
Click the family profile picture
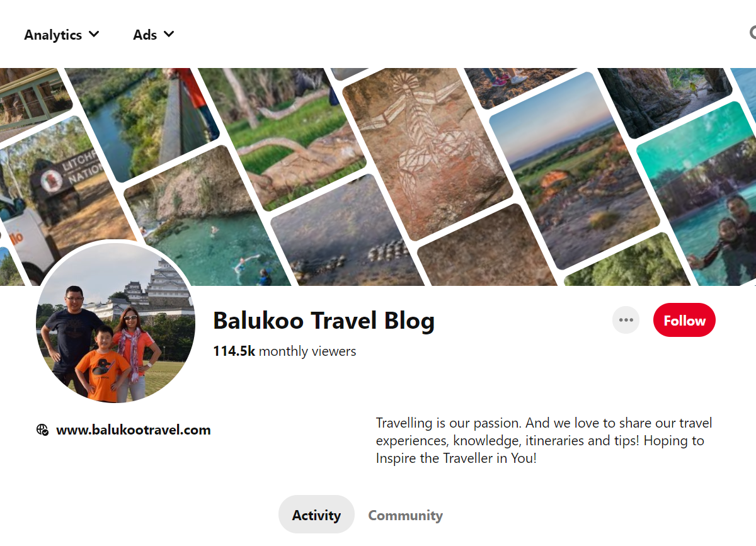pyautogui.click(x=116, y=322)
